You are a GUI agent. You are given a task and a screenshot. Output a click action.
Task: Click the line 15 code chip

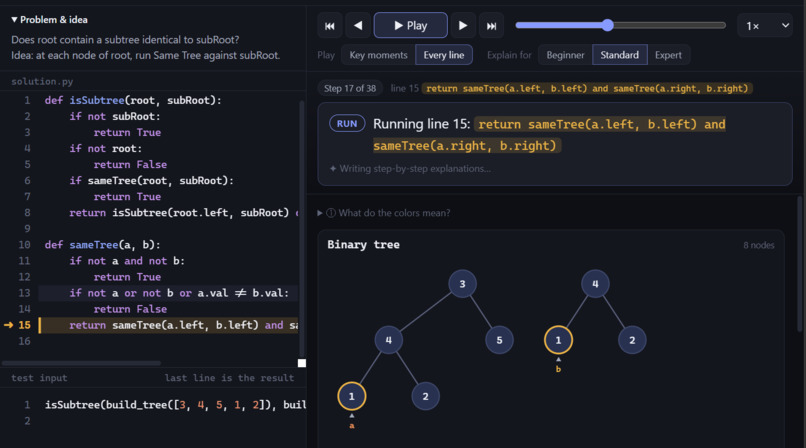(587, 88)
